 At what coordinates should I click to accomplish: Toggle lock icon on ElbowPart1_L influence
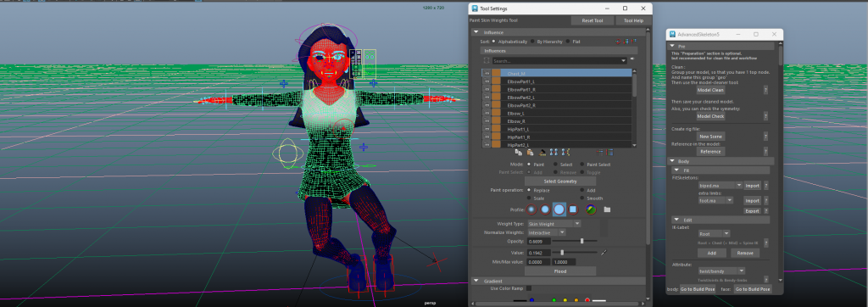point(487,81)
